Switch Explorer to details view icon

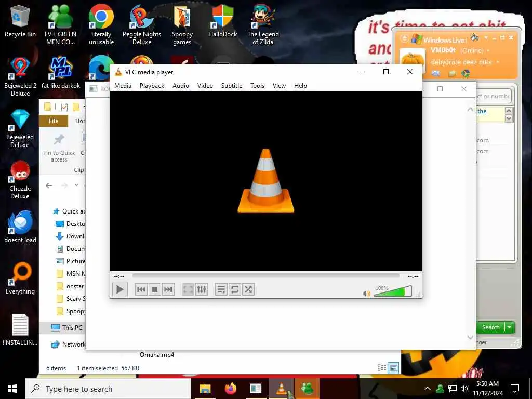click(x=382, y=368)
